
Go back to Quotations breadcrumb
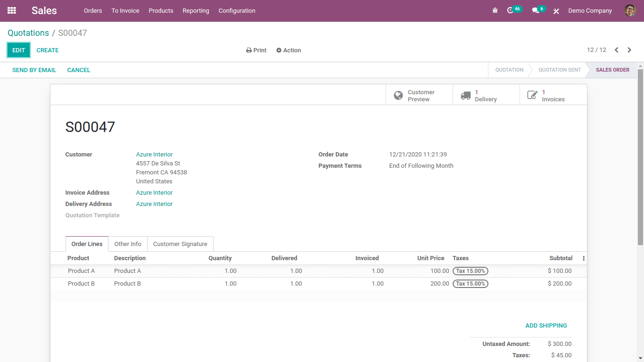point(28,33)
